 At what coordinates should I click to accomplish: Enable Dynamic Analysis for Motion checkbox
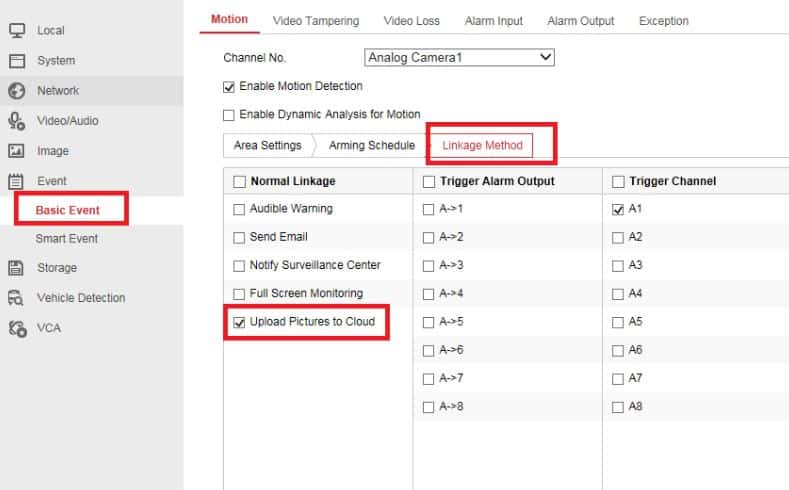[229, 115]
